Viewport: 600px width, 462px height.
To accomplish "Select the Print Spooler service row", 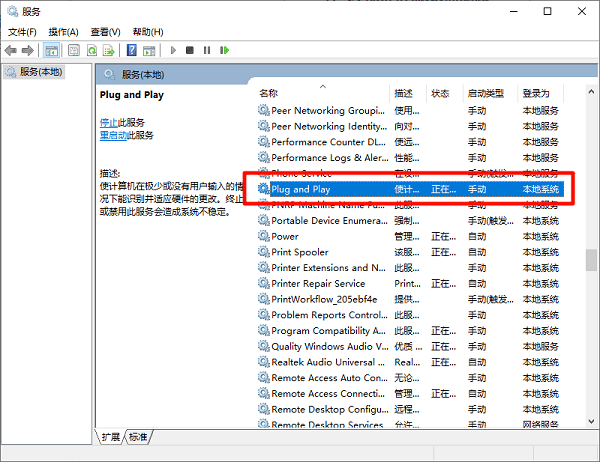I will click(410, 252).
